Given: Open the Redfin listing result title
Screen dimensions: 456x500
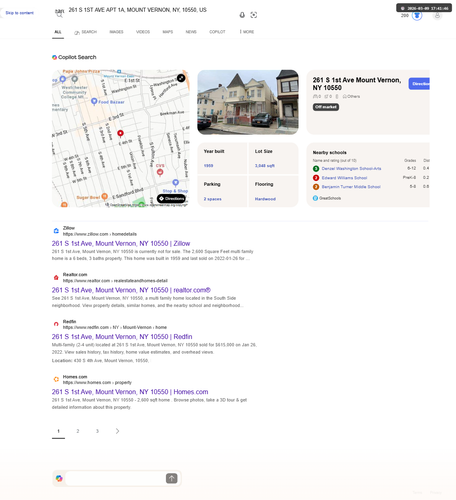Looking at the screenshot, I should (122, 337).
